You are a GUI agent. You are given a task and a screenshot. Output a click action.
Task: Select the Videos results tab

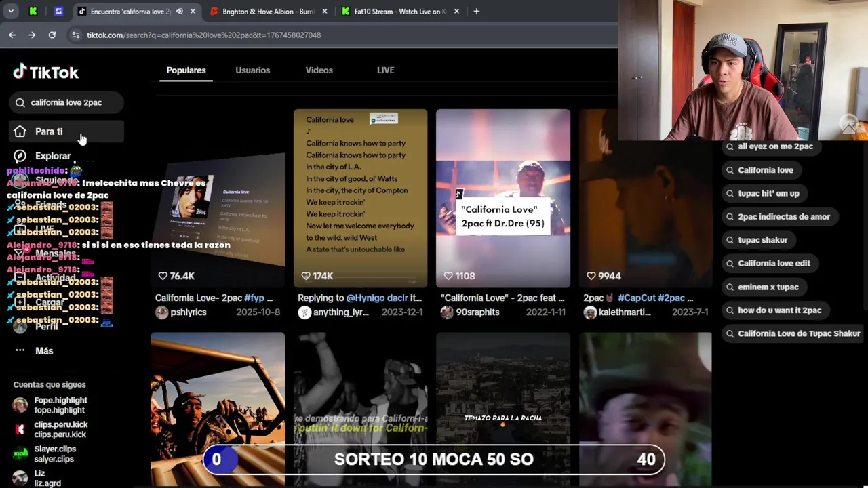(319, 70)
